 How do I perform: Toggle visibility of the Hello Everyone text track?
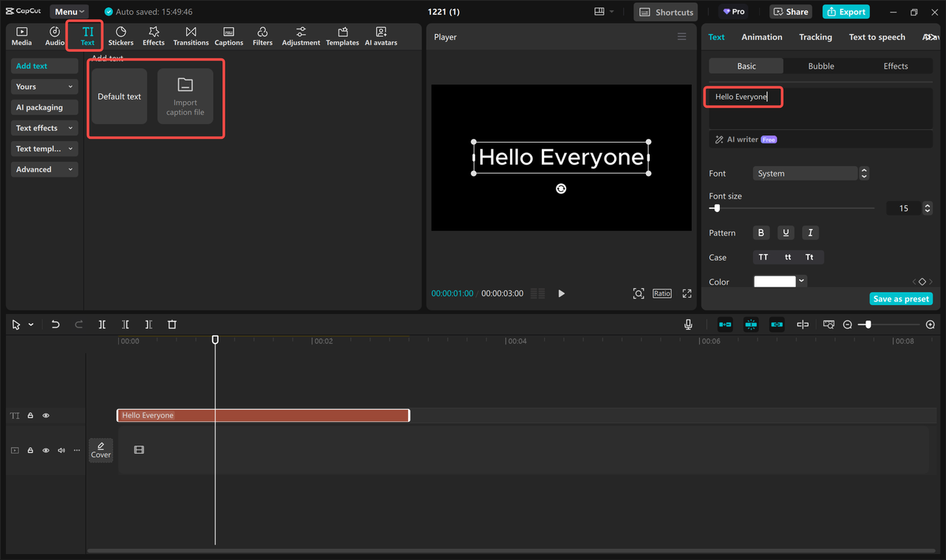(x=45, y=415)
